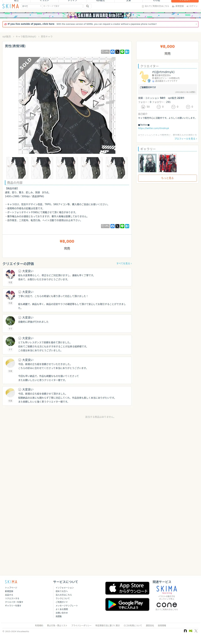Click the magnifier search button
The width and height of the screenshot is (201, 644).
[87, 6]
